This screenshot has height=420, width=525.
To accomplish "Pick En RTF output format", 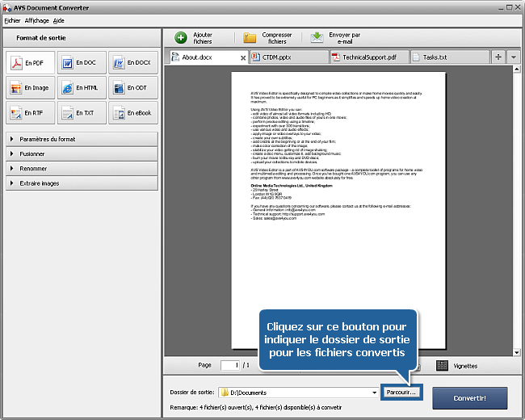I will pos(30,113).
